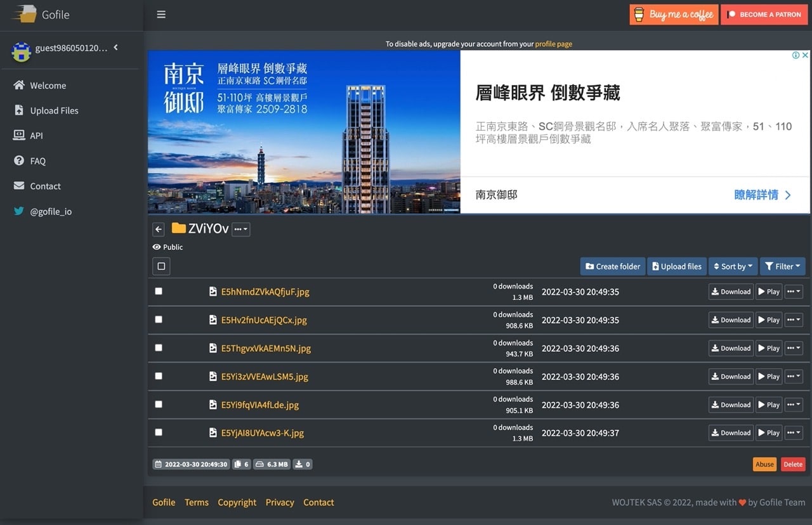The width and height of the screenshot is (812, 525).
Task: Click the folder creation date badge
Action: [191, 464]
